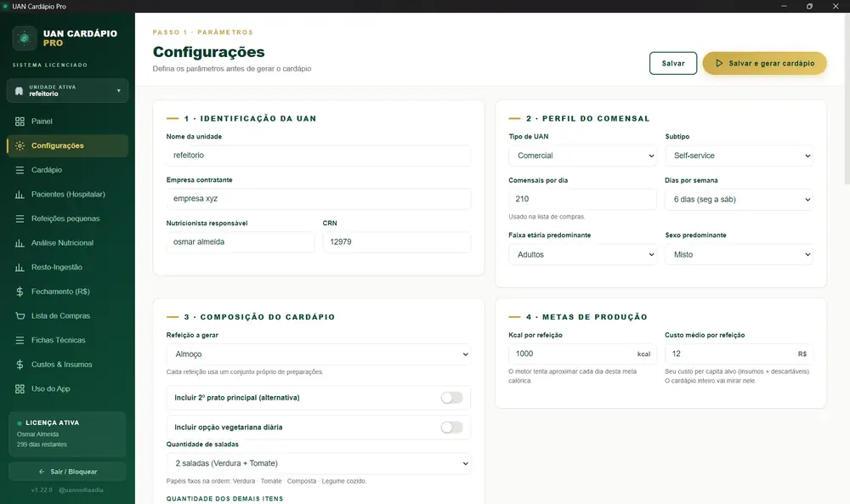
Task: Open Análise Nutricional page
Action: 67,243
